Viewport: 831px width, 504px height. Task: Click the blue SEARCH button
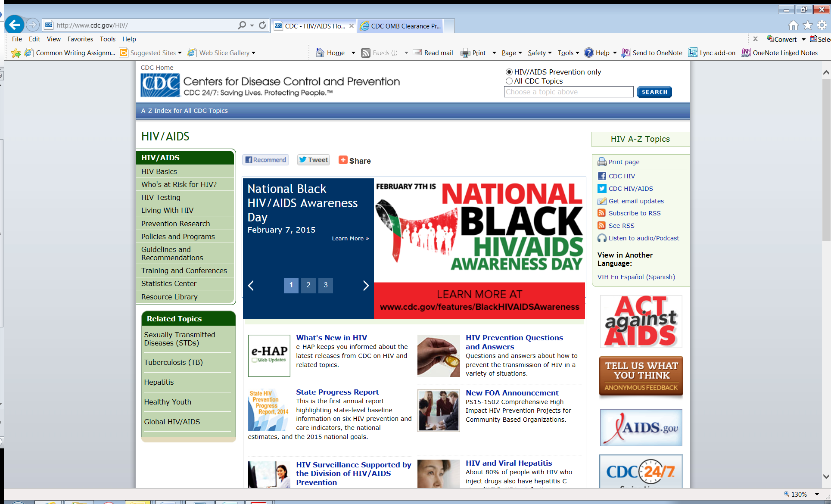point(654,92)
